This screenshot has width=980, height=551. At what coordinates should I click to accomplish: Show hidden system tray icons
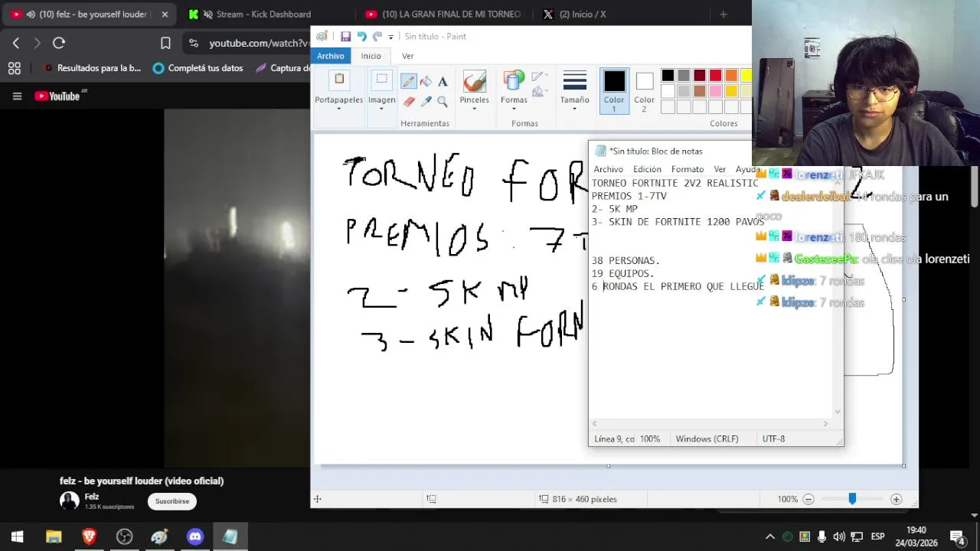click(x=770, y=536)
